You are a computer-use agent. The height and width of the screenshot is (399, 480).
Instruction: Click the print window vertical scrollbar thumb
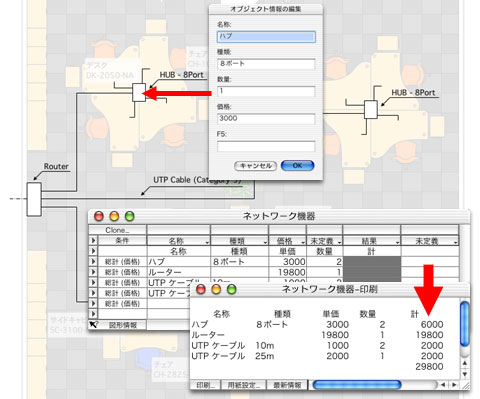(x=465, y=324)
